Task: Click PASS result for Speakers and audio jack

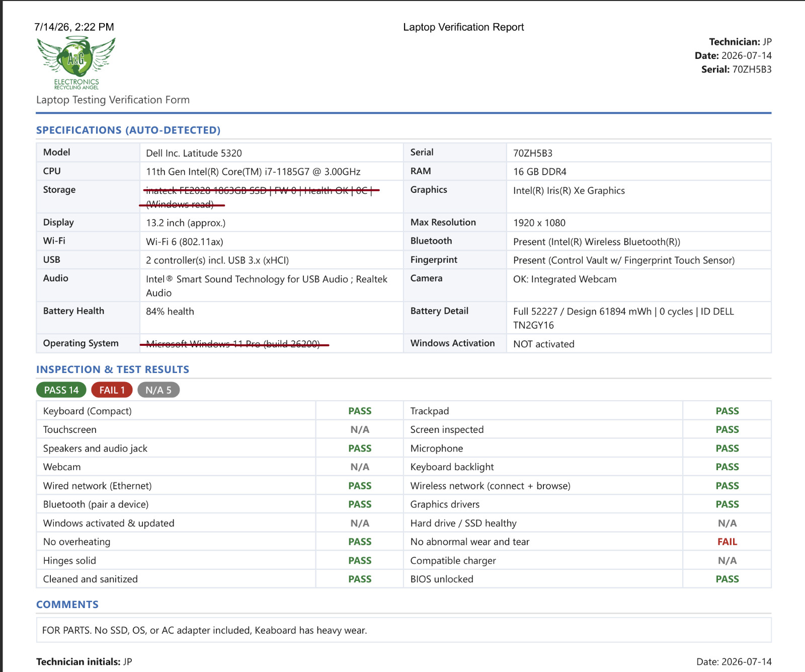Action: coord(360,449)
